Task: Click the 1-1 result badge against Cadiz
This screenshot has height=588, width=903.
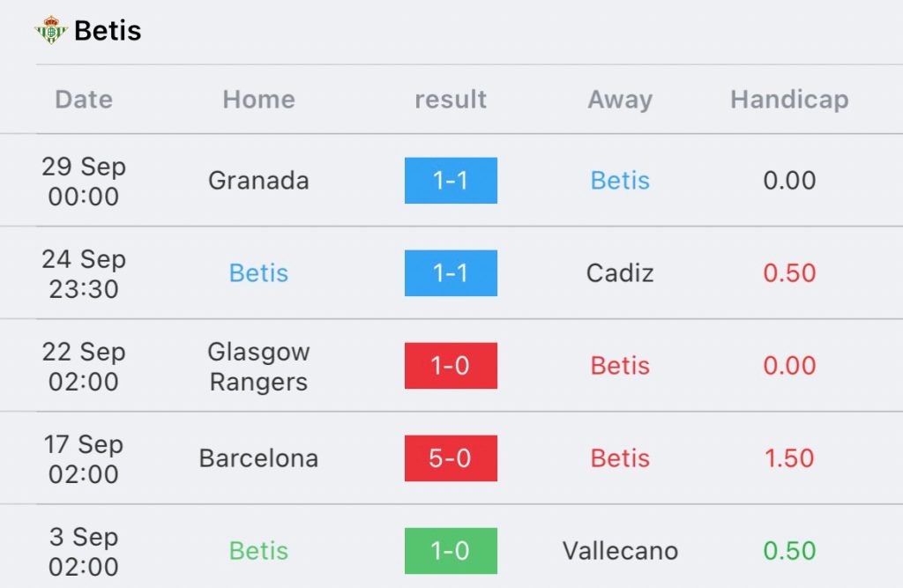Action: (x=451, y=273)
